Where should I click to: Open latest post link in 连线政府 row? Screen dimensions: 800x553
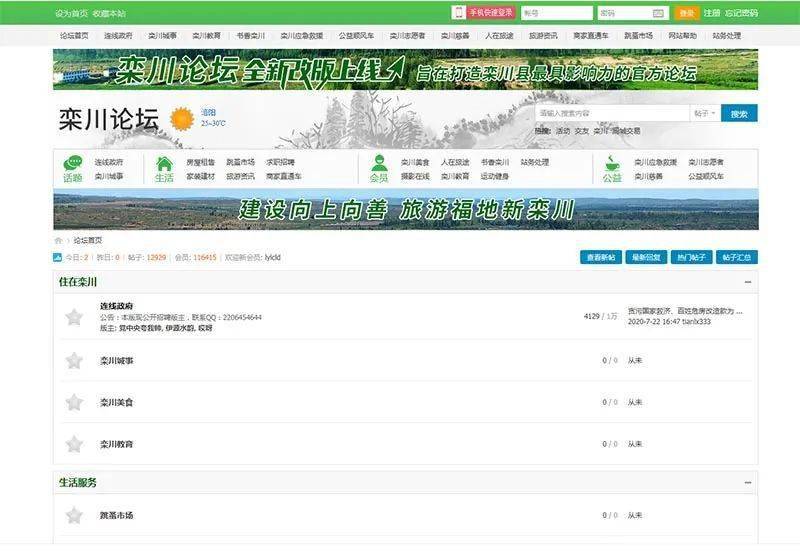coord(685,311)
